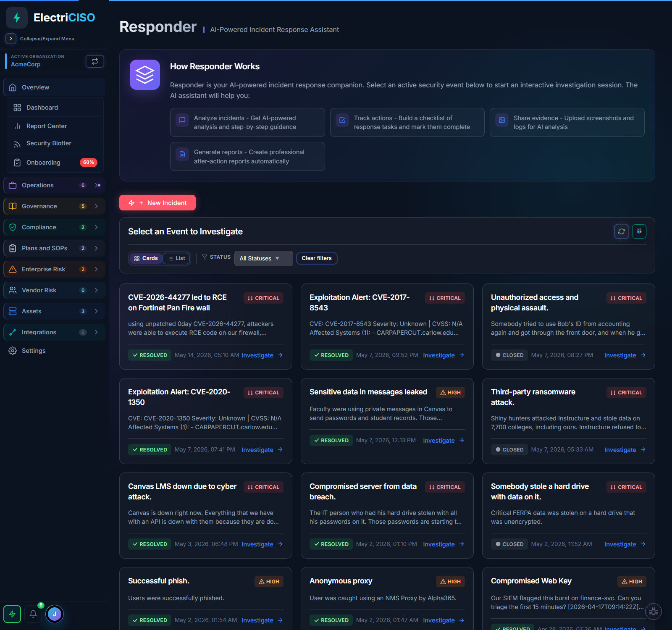
Task: Toggle the Collapse/Expand Menu arrow
Action: pos(11,39)
